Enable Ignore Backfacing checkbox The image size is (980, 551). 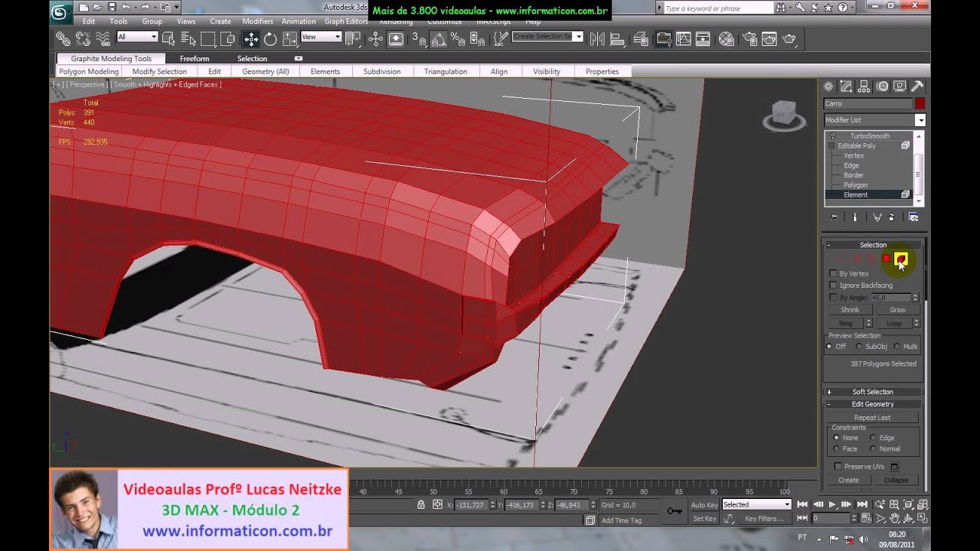833,285
